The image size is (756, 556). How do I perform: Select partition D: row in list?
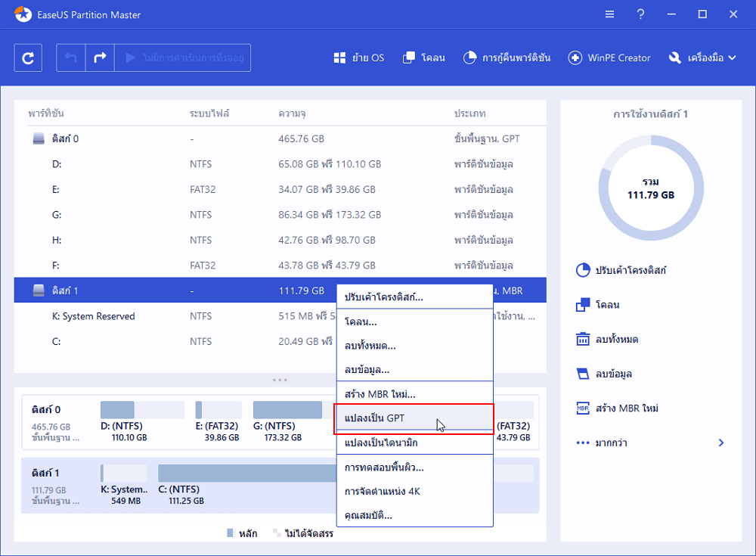point(280,164)
